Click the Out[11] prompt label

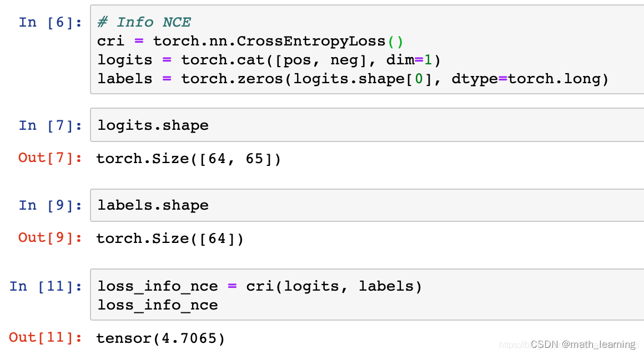44,338
